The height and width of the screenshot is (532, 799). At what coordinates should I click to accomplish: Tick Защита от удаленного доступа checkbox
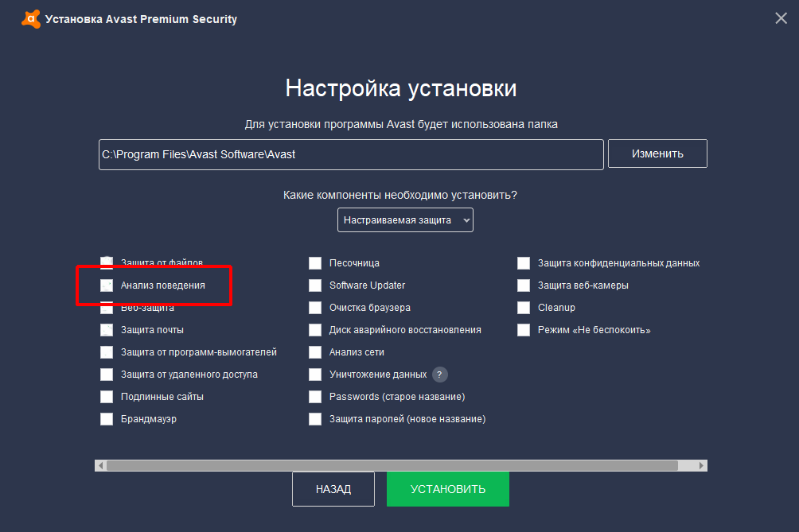coord(107,375)
